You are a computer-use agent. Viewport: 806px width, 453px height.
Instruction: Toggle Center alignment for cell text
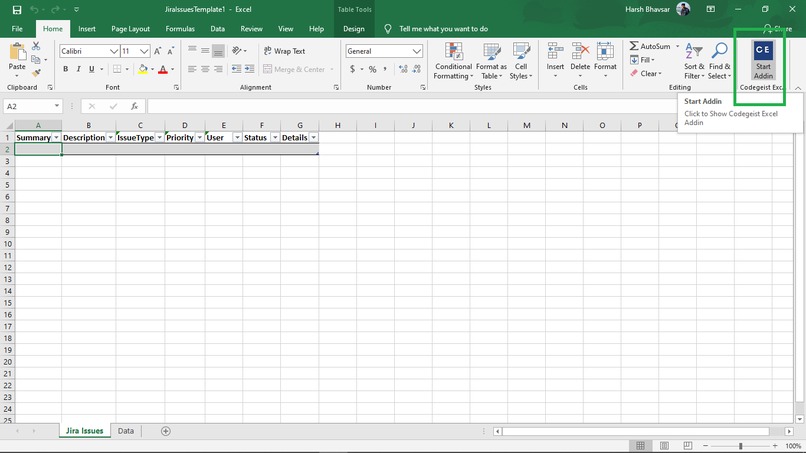pos(205,69)
